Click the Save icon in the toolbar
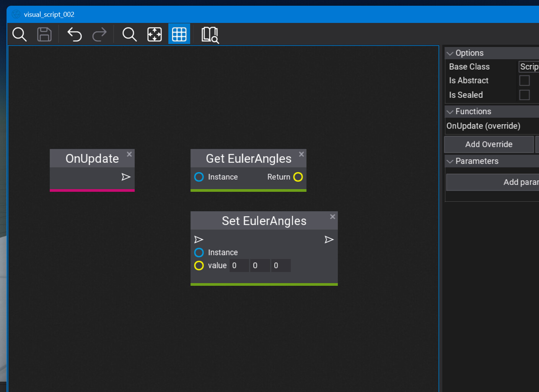 44,34
